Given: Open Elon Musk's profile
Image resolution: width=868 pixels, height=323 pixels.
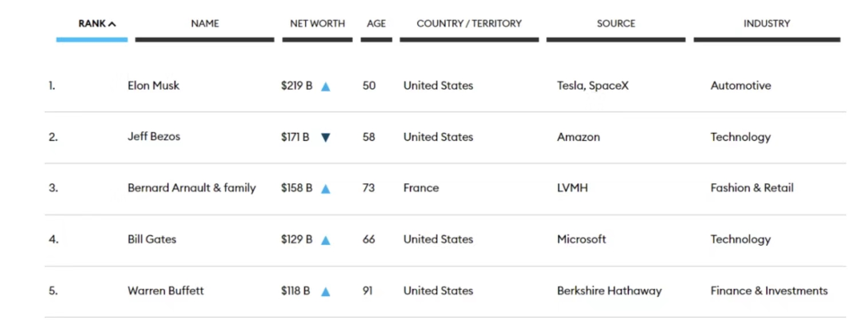Looking at the screenshot, I should point(153,86).
